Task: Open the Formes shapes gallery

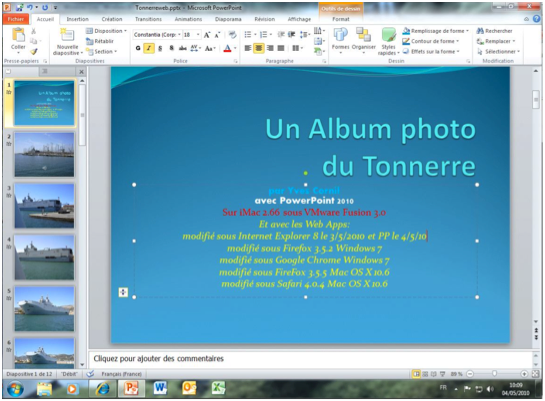Action: (x=340, y=41)
